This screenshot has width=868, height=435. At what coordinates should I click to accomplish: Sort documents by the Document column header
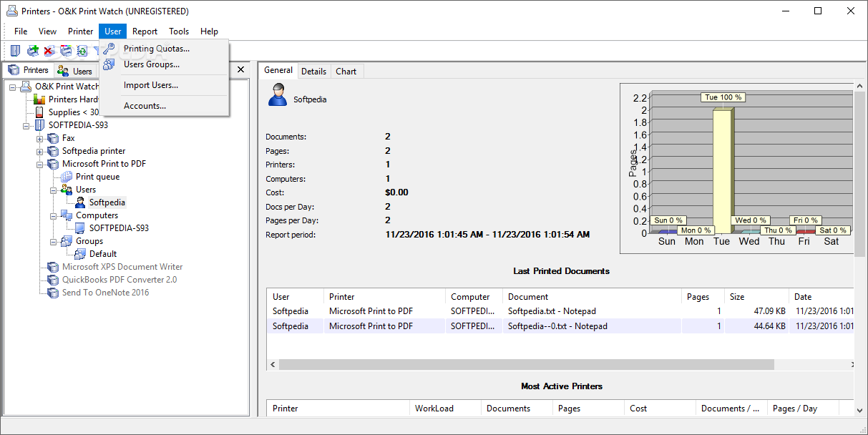point(592,296)
